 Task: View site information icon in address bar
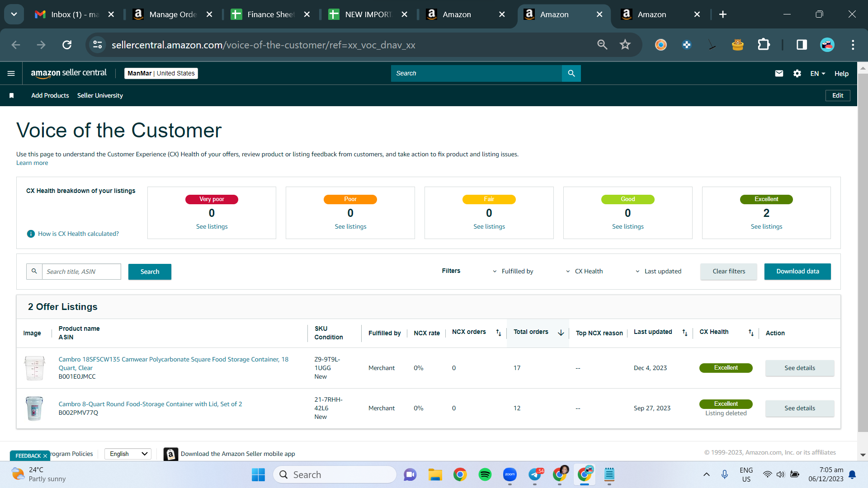click(98, 45)
